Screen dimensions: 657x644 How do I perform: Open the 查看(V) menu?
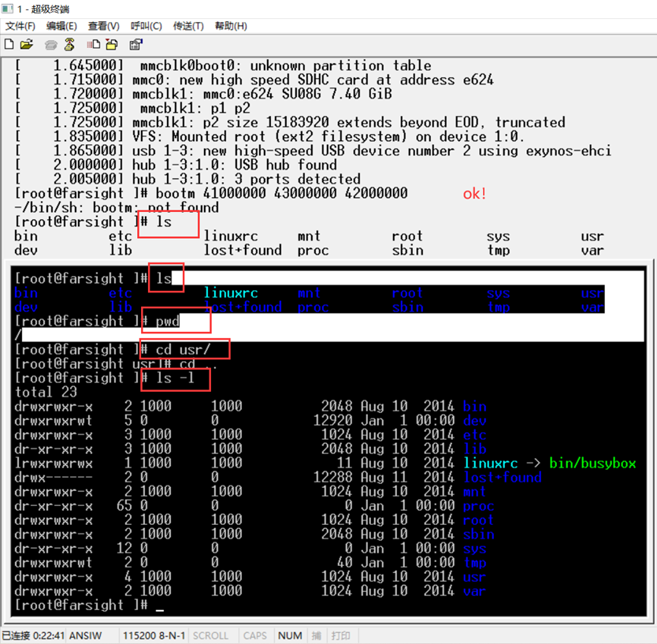103,26
